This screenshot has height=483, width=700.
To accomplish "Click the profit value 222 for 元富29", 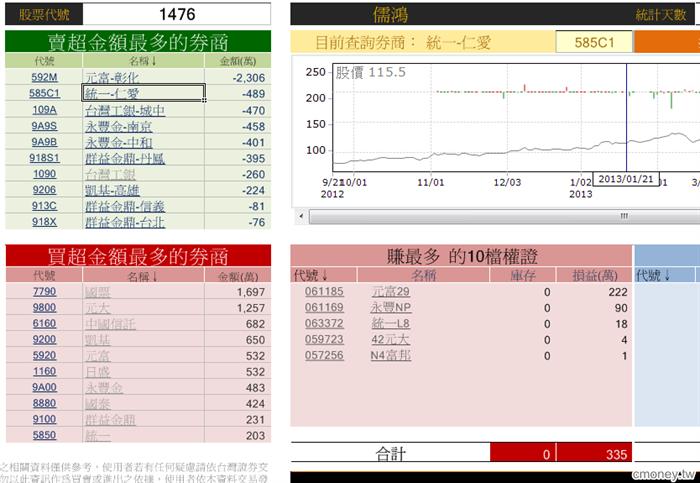I will click(618, 292).
